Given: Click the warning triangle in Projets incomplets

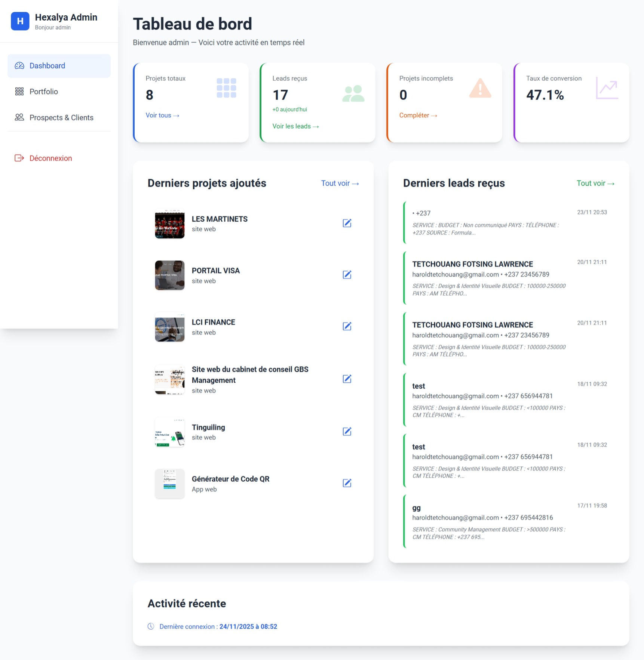Looking at the screenshot, I should coord(480,89).
